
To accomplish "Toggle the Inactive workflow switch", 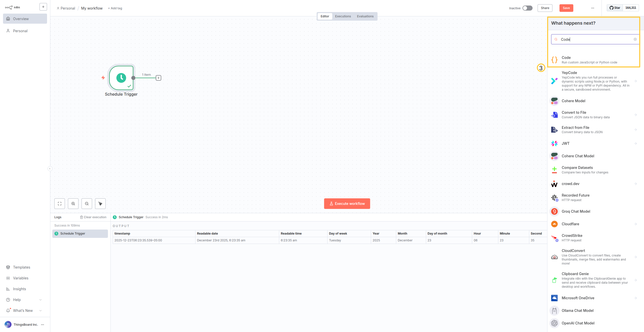I will coord(527,8).
